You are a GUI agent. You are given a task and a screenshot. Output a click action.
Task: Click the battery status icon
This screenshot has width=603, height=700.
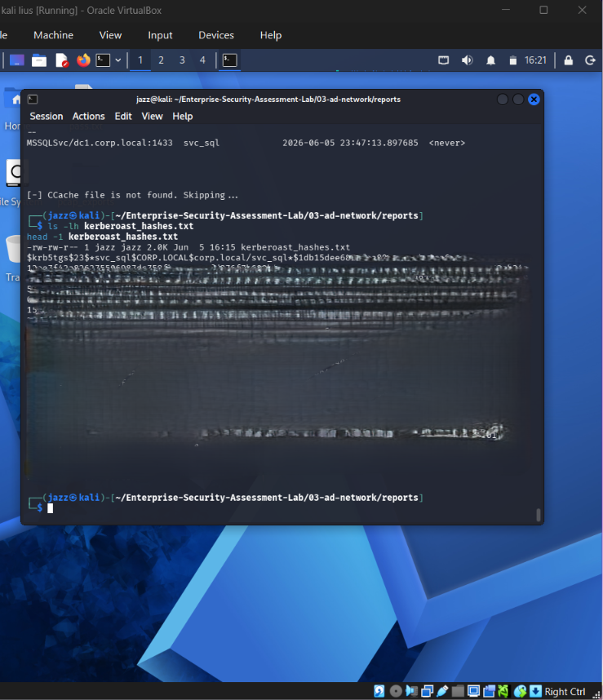tap(513, 60)
